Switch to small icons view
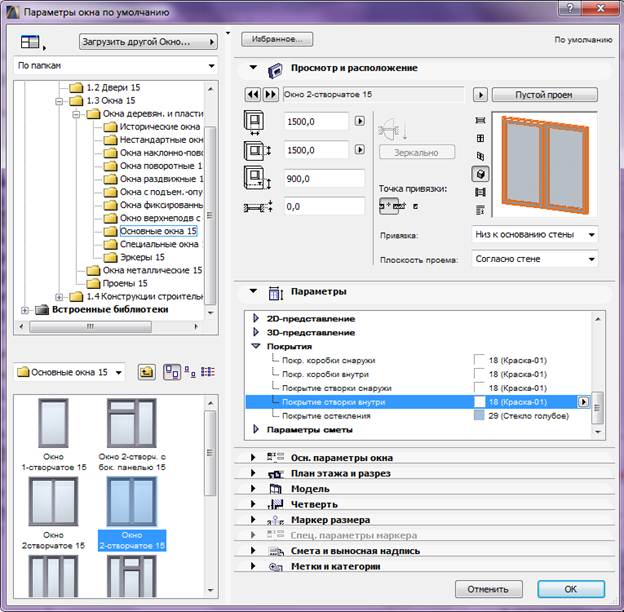Screen dimensions: 624x612 pyautogui.click(x=190, y=372)
